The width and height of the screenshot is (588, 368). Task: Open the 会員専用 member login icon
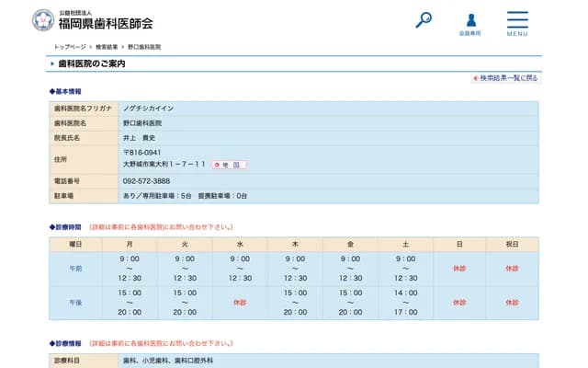click(469, 23)
